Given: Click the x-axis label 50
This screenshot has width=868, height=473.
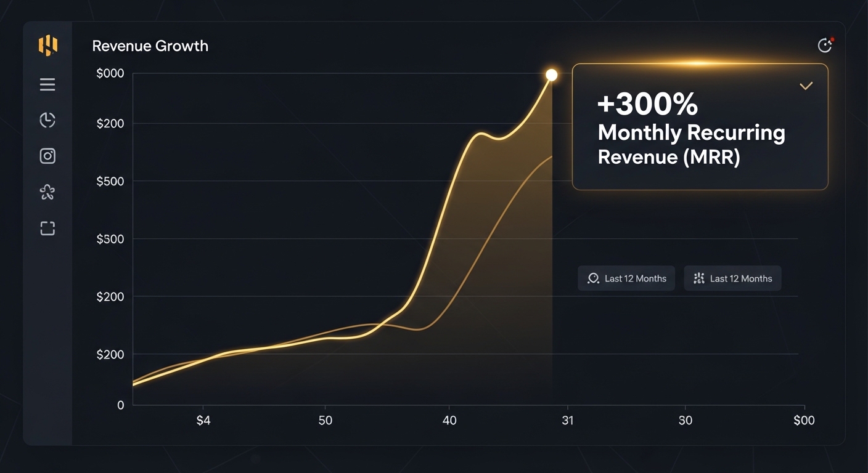Looking at the screenshot, I should pyautogui.click(x=325, y=421).
